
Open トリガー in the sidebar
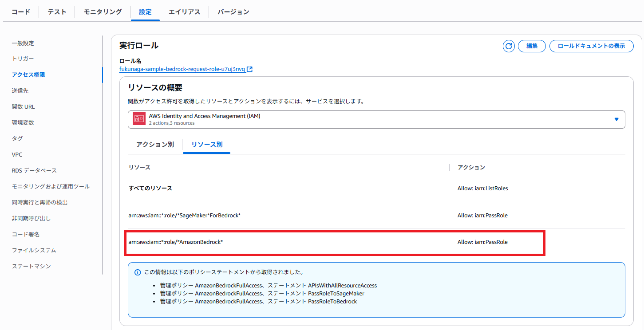[x=23, y=59]
